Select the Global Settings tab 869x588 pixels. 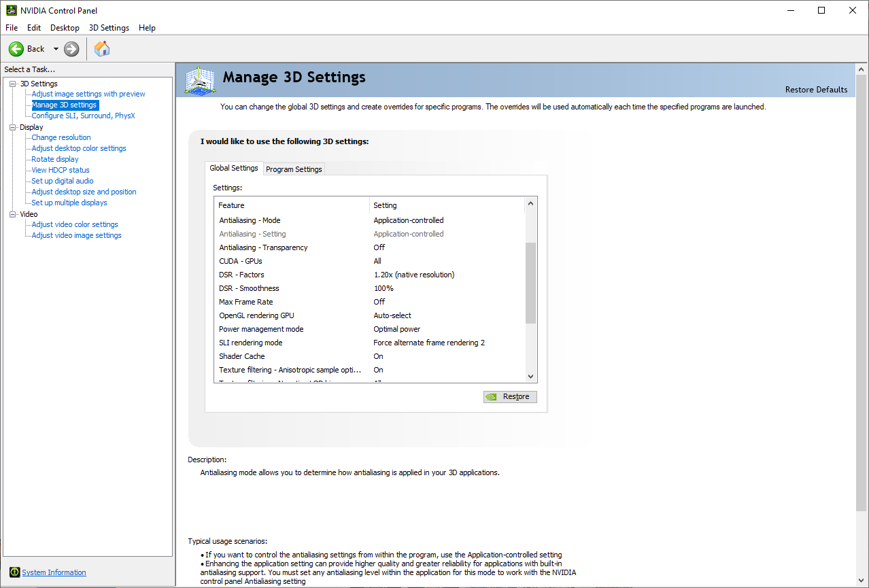point(234,168)
